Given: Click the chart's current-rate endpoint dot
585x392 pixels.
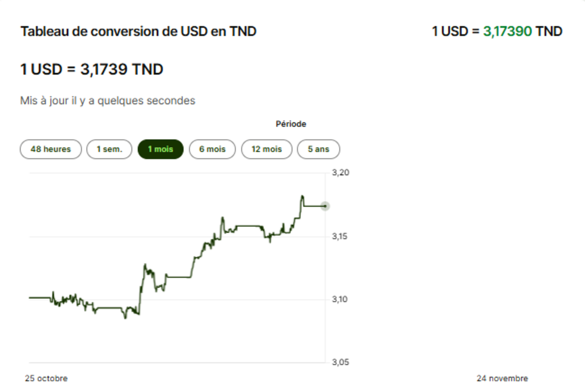Looking at the screenshot, I should [325, 206].
